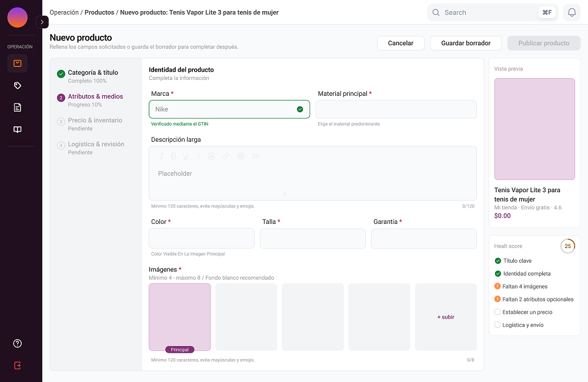Open the help question mark icon
588x382 pixels.
[17, 343]
